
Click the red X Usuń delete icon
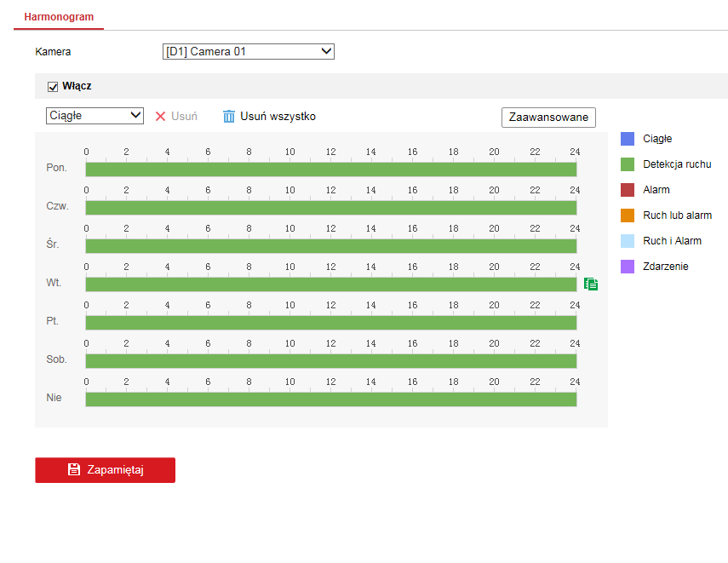click(161, 116)
